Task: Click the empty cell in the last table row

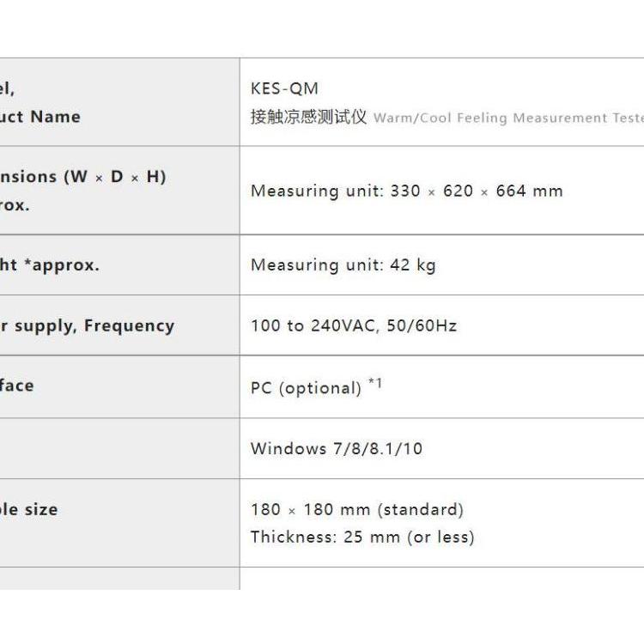Action: click(x=442, y=579)
